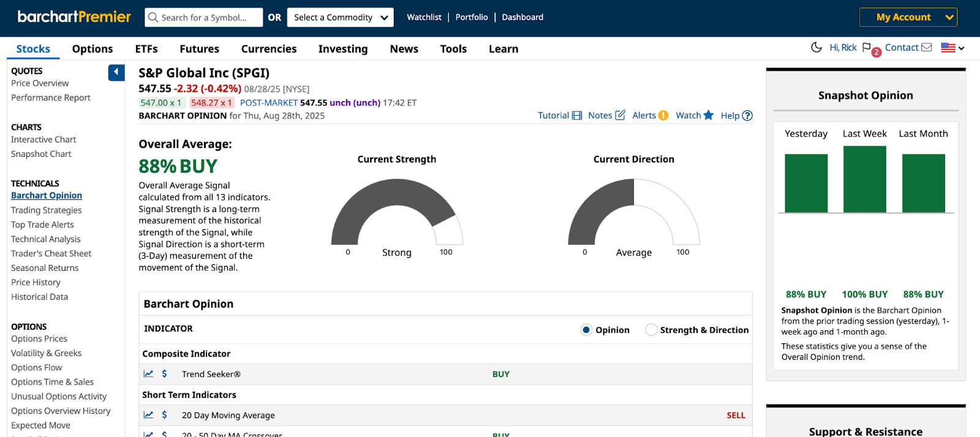Open Options Prices link

click(39, 338)
